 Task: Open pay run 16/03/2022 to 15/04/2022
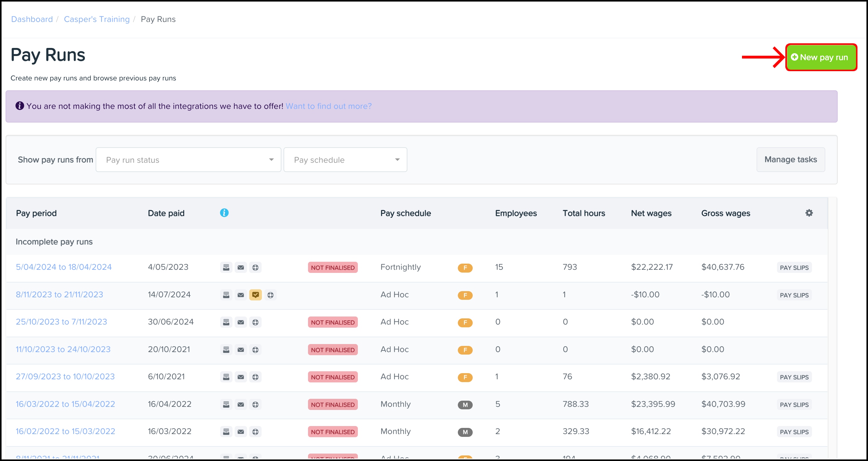pos(65,404)
